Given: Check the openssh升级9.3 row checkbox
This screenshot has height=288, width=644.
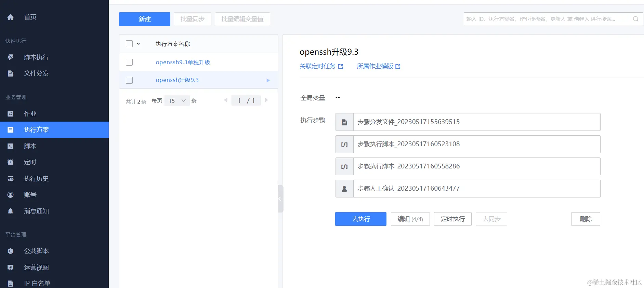Looking at the screenshot, I should 129,80.
